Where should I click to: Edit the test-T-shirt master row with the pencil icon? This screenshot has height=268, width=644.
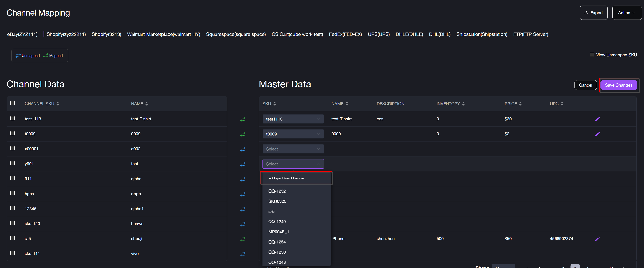pos(597,119)
